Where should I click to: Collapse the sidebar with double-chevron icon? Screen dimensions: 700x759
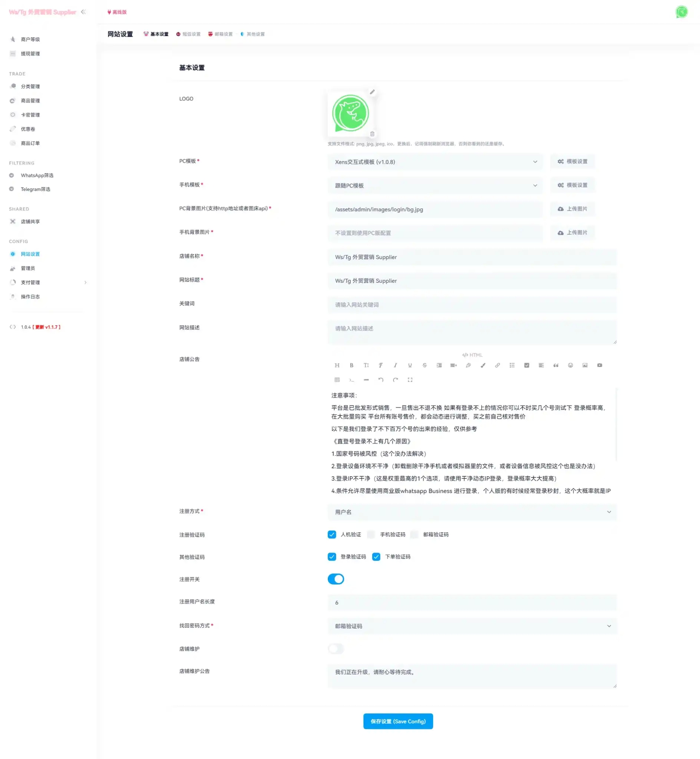tap(83, 12)
